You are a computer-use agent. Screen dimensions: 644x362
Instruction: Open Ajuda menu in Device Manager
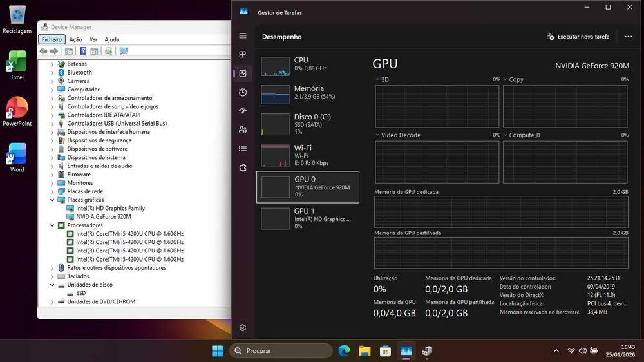coord(111,39)
